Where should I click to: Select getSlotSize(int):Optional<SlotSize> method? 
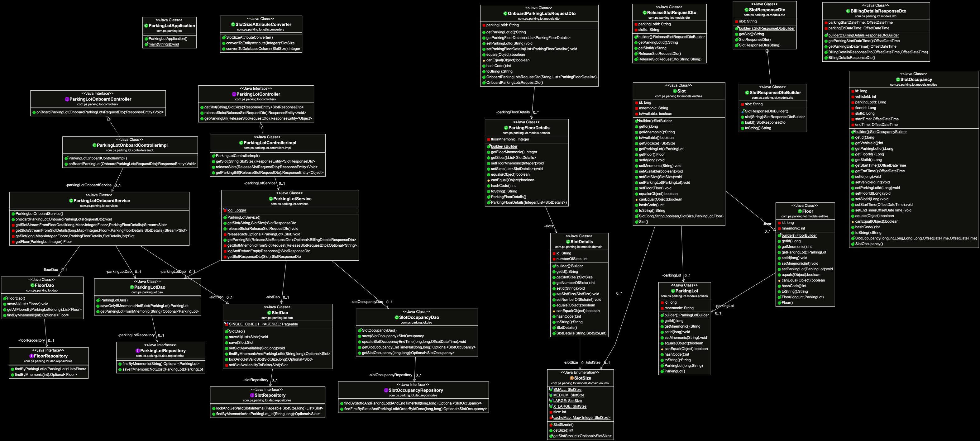582,436
